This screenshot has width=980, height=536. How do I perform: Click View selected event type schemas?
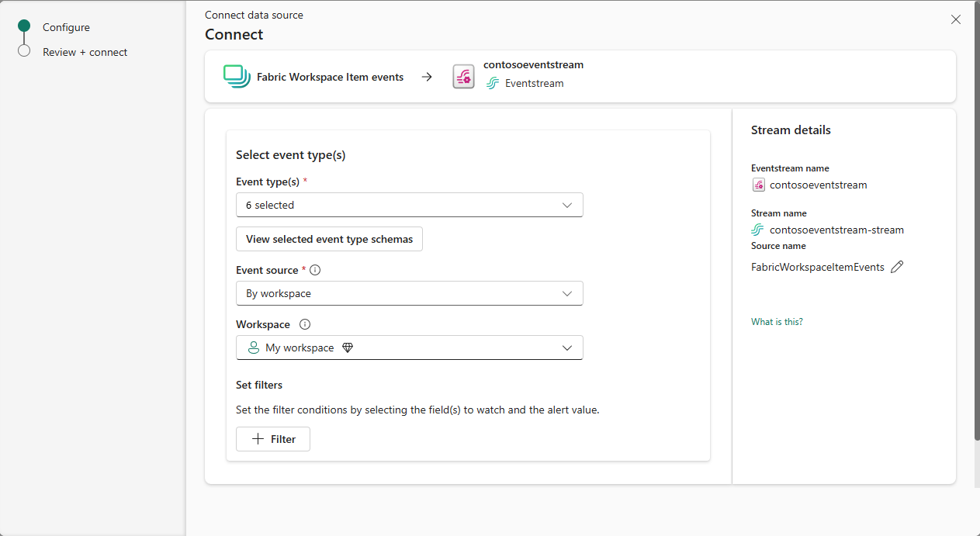(328, 239)
